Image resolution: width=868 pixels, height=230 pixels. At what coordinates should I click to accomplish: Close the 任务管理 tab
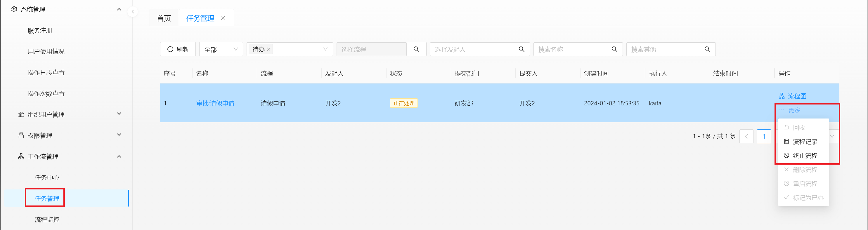click(223, 18)
